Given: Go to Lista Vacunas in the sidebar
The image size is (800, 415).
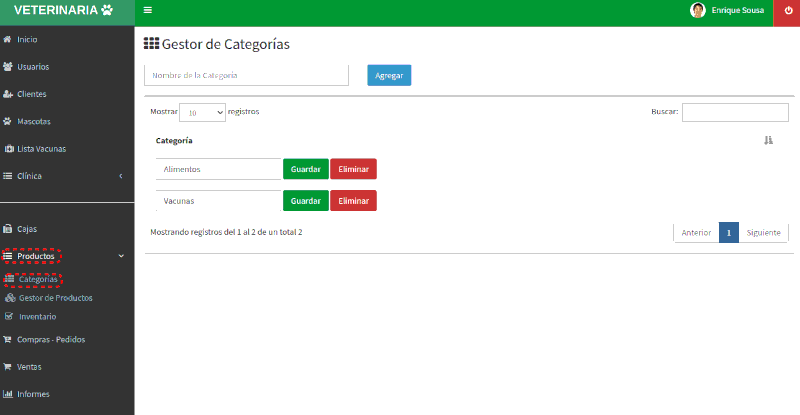Looking at the screenshot, I should tap(40, 149).
